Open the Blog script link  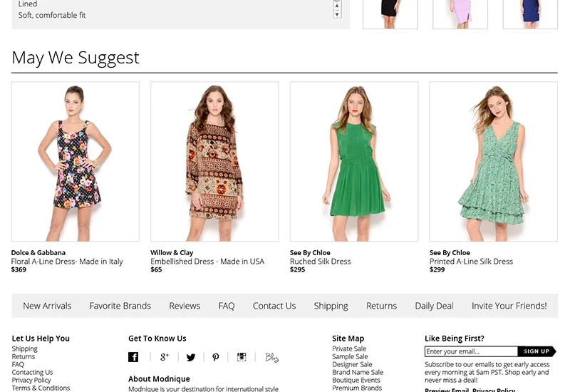(x=272, y=358)
